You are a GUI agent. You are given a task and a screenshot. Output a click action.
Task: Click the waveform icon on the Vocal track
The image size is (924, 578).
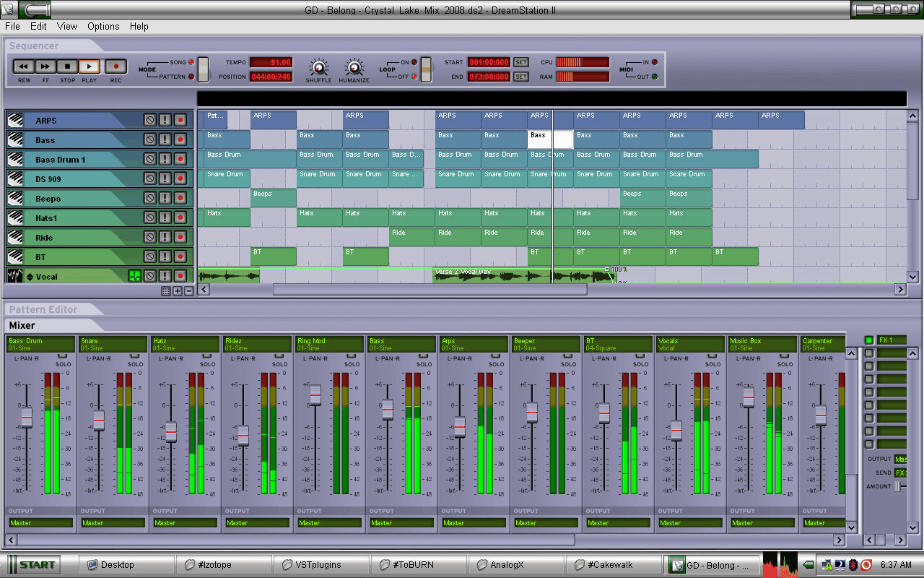[x=15, y=276]
